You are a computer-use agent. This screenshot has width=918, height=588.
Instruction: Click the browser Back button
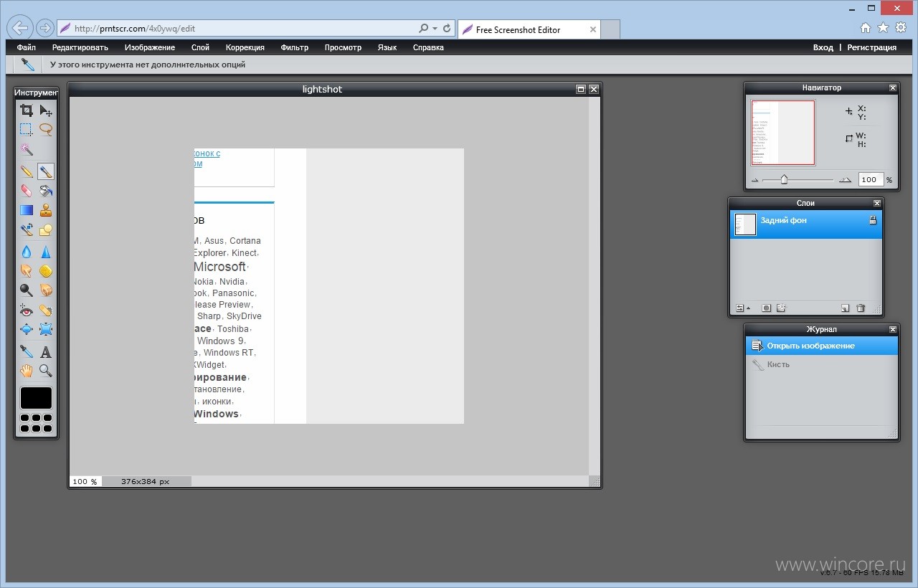click(21, 28)
